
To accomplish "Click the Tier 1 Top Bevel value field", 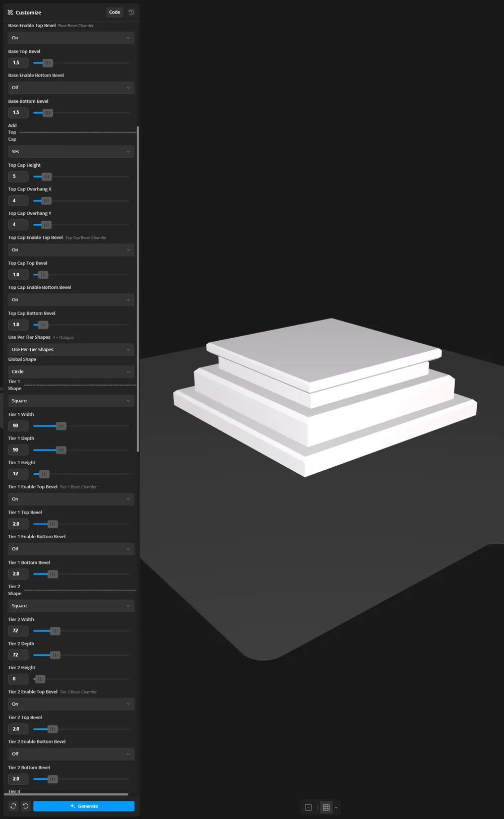I will pos(18,524).
